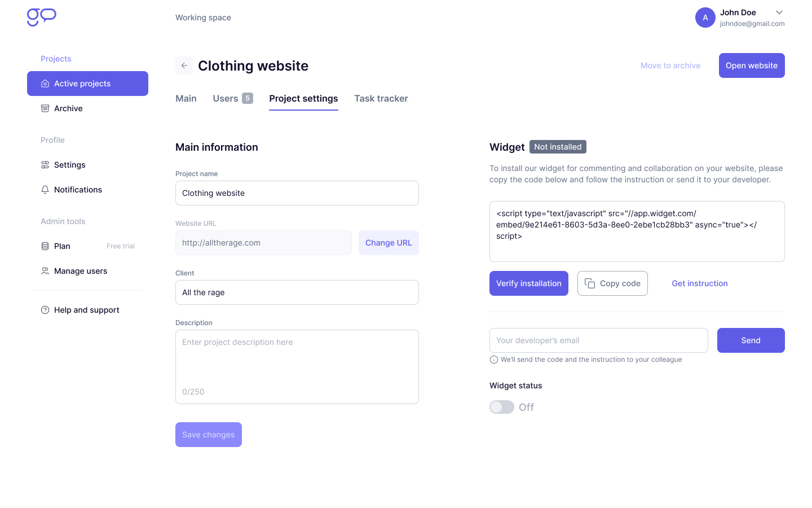This screenshot has width=812, height=508.
Task: Click the John Doe profile avatar
Action: point(705,17)
